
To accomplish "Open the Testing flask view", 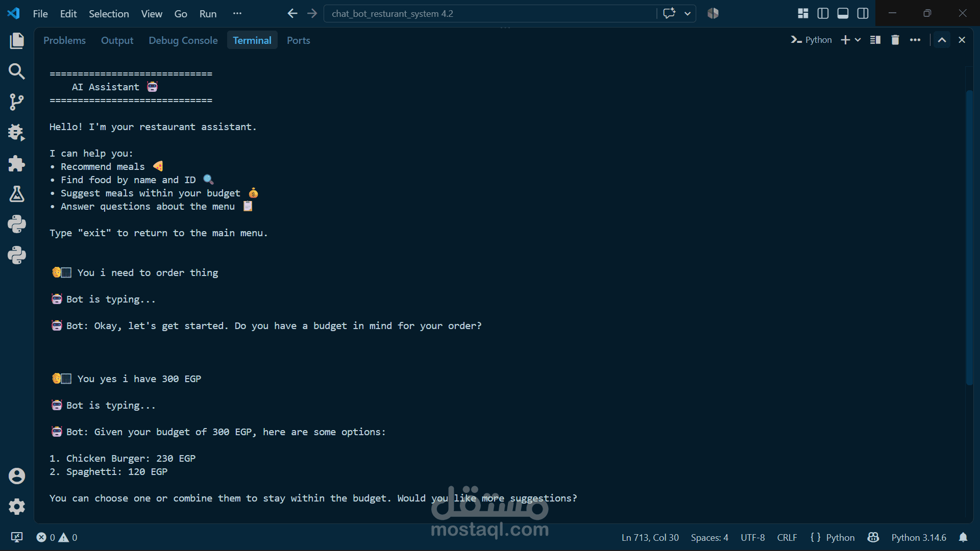I will point(17,194).
